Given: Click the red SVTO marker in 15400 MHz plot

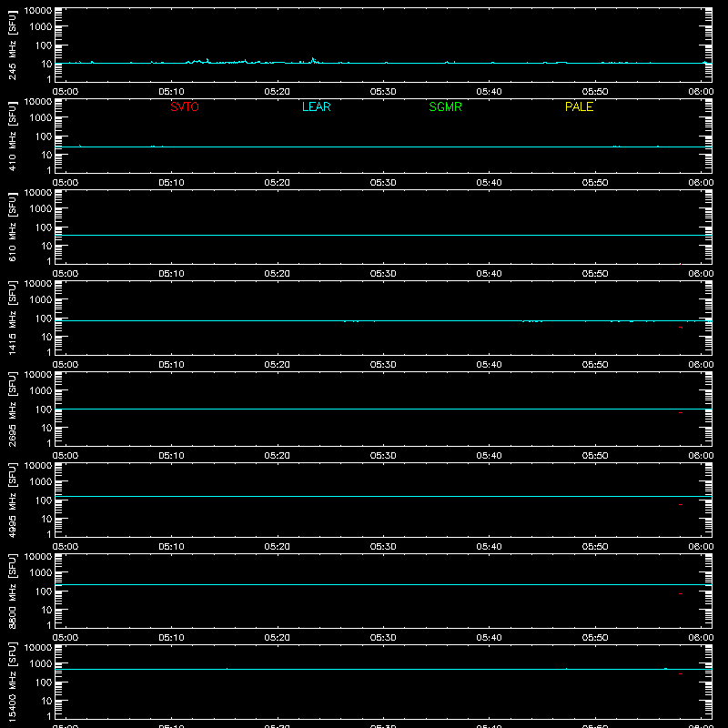Looking at the screenshot, I should (x=681, y=673).
